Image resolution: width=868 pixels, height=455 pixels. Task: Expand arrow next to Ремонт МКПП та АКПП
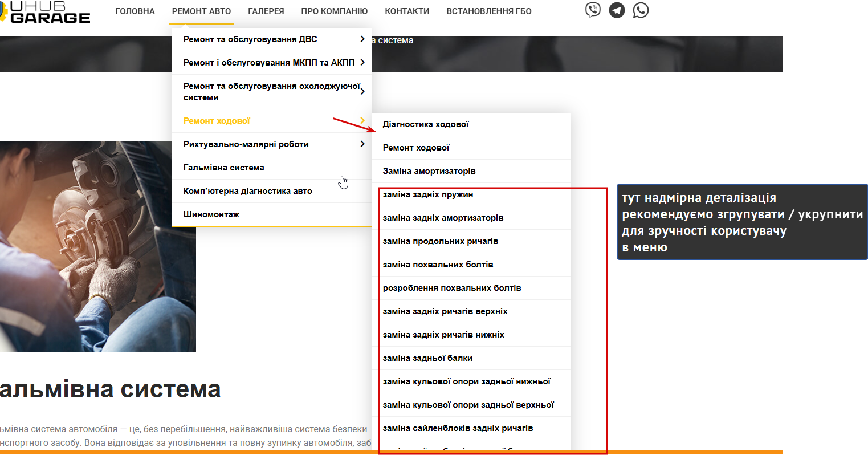click(x=362, y=62)
